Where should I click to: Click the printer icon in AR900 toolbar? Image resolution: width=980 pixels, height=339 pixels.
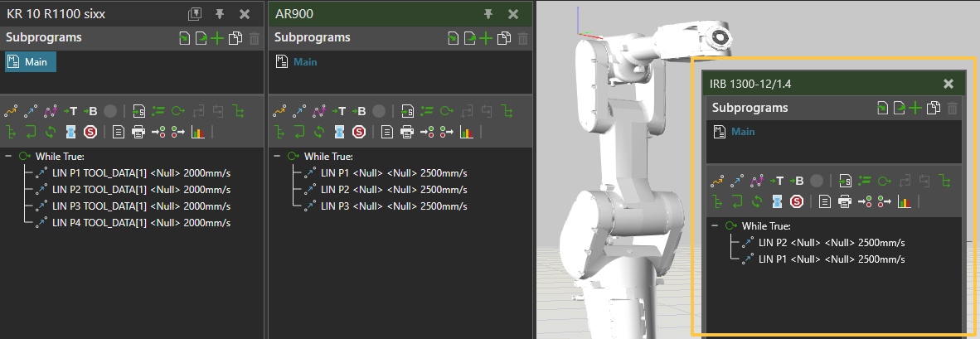[x=407, y=132]
